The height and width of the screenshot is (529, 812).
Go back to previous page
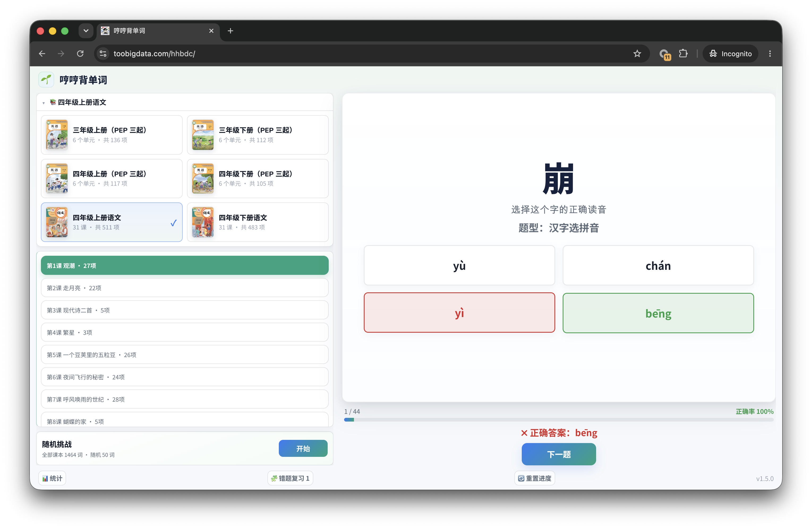coord(42,54)
